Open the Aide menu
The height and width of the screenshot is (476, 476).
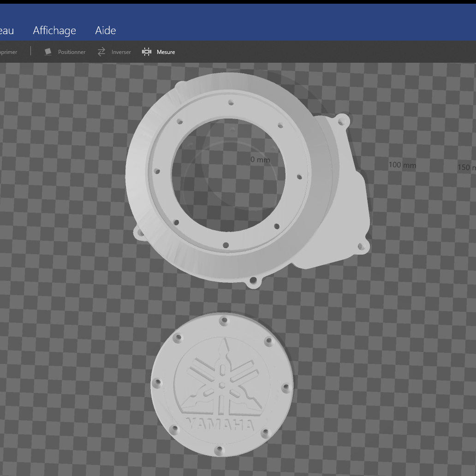pyautogui.click(x=105, y=30)
